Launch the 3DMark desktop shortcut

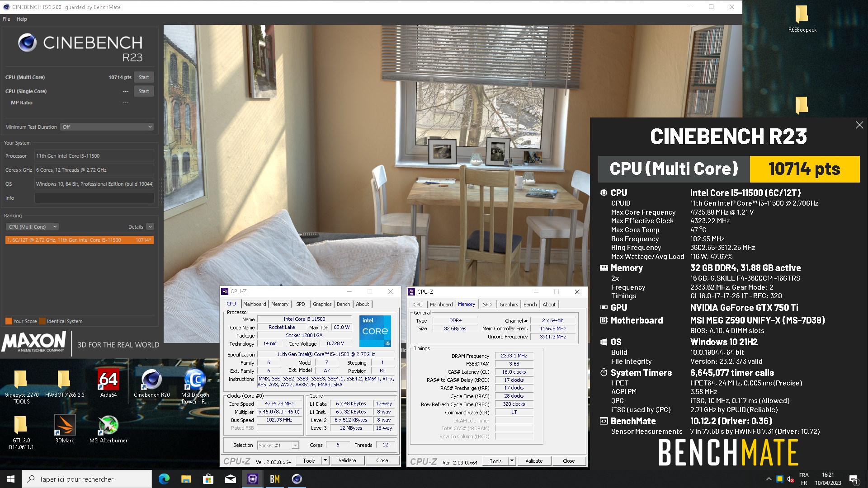(x=64, y=429)
